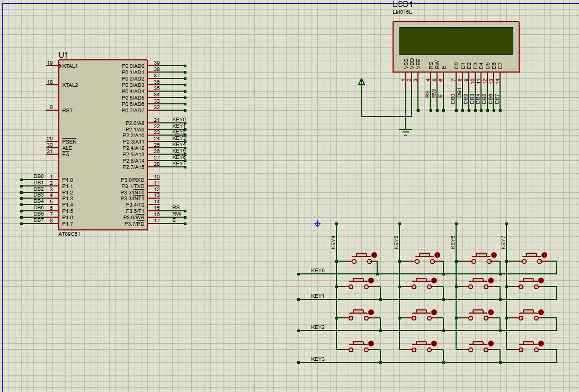Click the P1.7 pin label on U1
This screenshot has height=392, width=579.
[68, 224]
